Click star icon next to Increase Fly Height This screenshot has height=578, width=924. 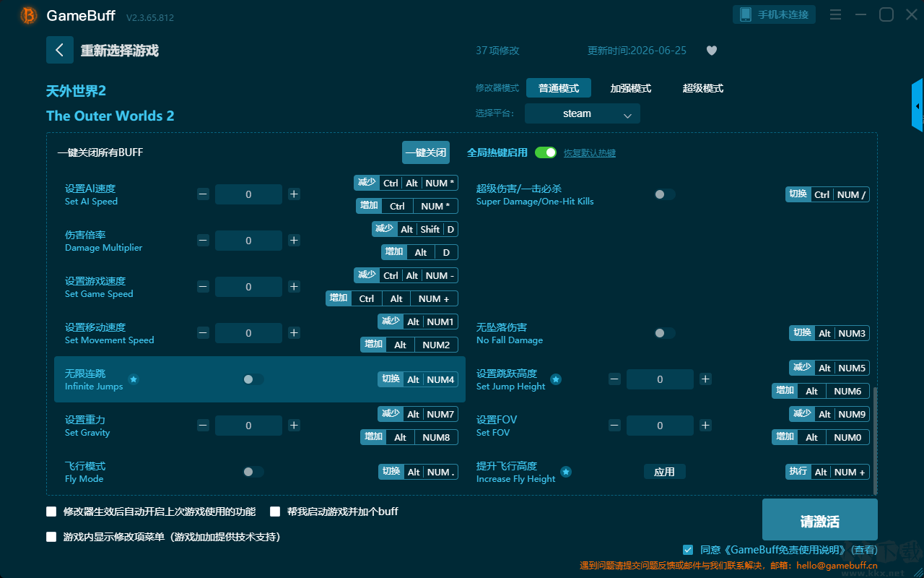pos(566,472)
